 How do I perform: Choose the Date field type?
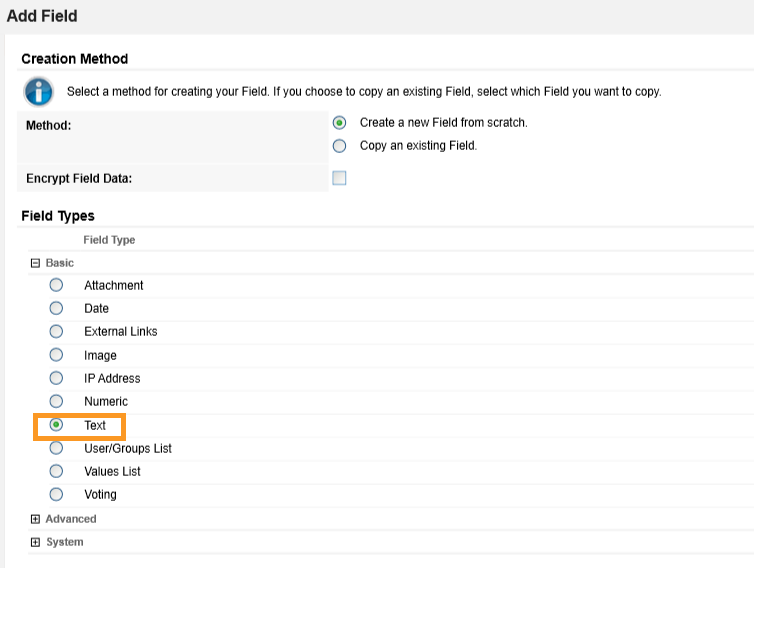click(x=57, y=308)
